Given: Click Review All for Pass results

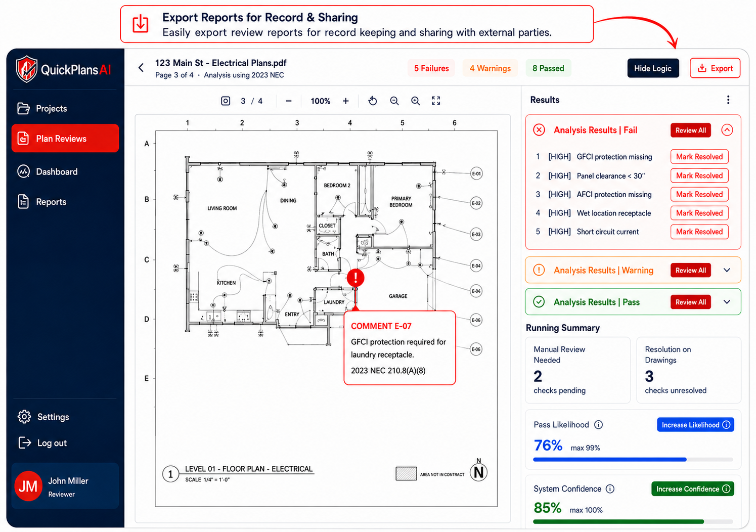Looking at the screenshot, I should (691, 302).
